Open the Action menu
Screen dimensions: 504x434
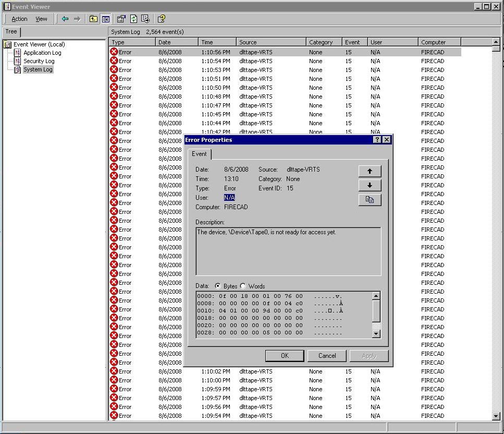pyautogui.click(x=19, y=19)
